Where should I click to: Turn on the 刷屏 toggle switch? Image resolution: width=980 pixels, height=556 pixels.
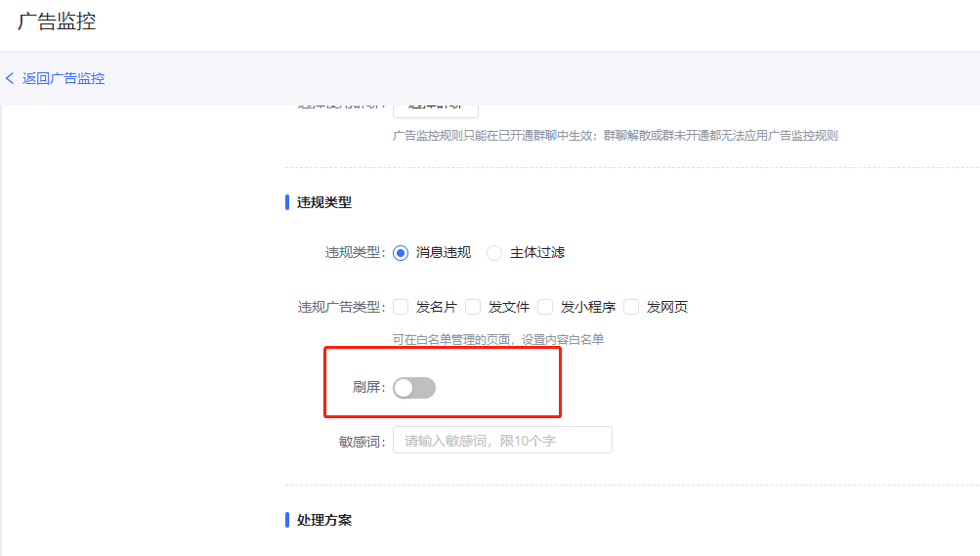[x=414, y=388]
